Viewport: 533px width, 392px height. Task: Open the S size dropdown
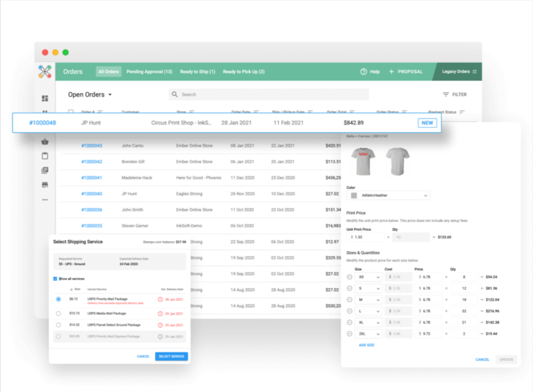[368, 289]
